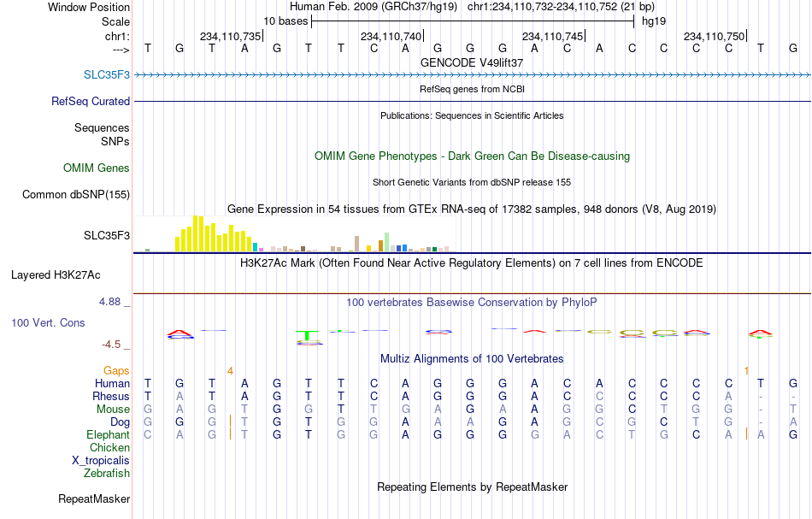Viewport: 812px width, 519px height.
Task: Open the SLC35F3 GENCODE gene track label
Action: coord(107,74)
